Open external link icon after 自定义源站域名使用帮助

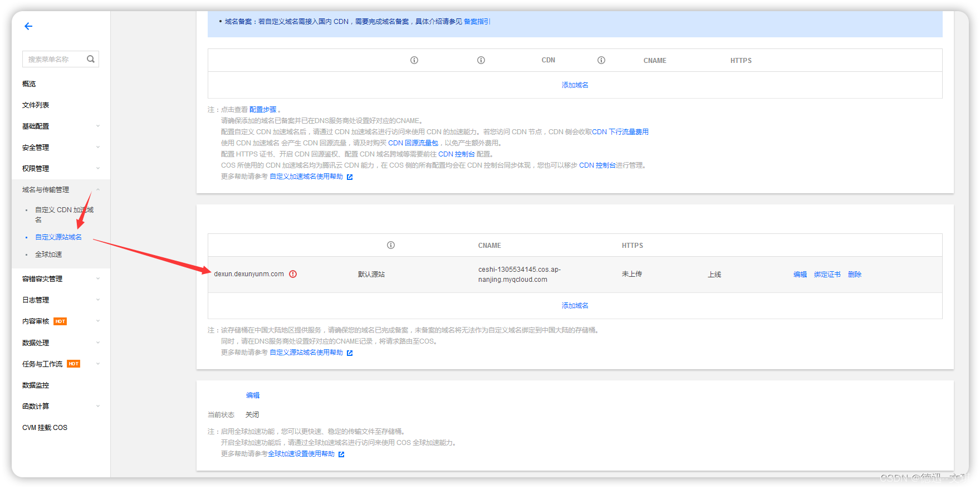click(350, 353)
